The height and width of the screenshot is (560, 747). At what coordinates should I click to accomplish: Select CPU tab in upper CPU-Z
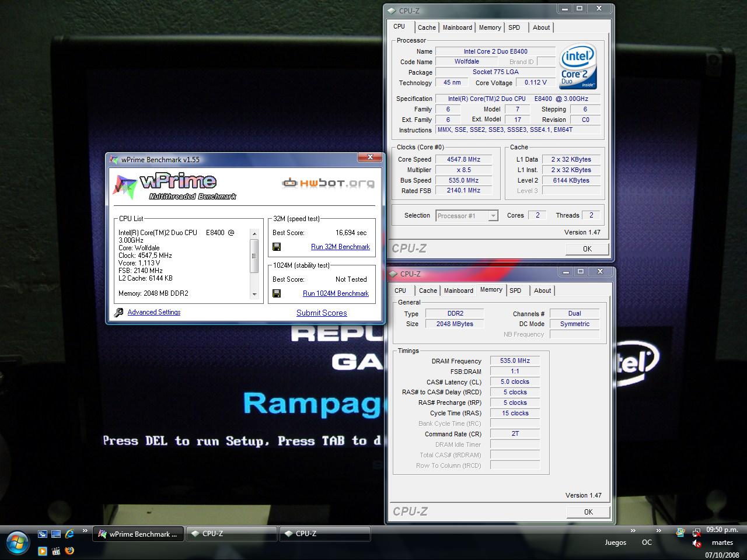pyautogui.click(x=399, y=26)
